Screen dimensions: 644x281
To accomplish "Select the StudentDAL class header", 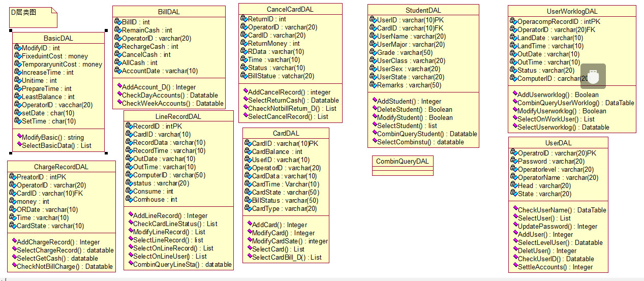I will [x=423, y=10].
